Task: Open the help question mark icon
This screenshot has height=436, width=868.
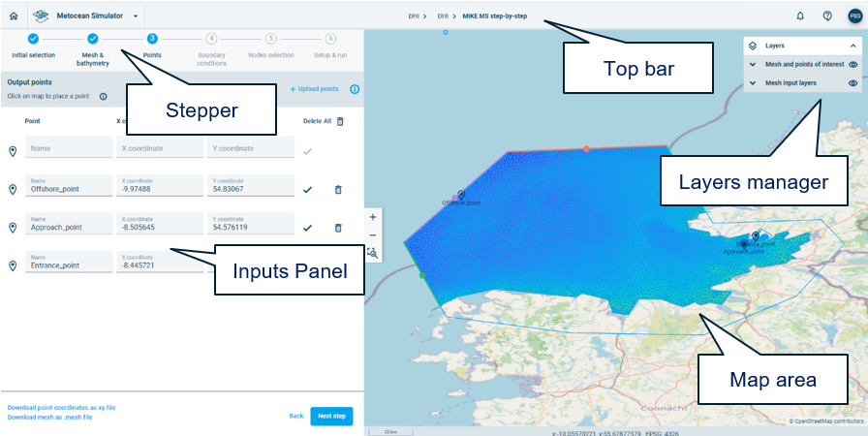Action: point(827,16)
